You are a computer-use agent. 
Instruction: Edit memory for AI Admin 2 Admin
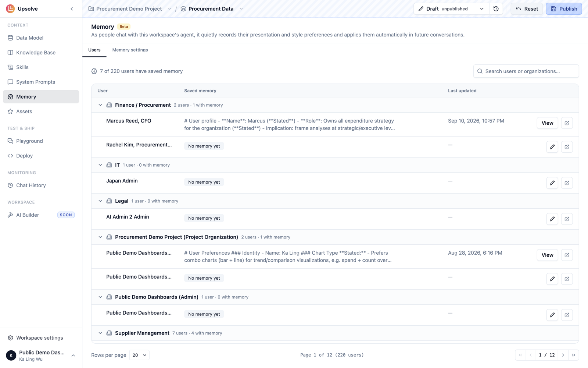point(552,219)
